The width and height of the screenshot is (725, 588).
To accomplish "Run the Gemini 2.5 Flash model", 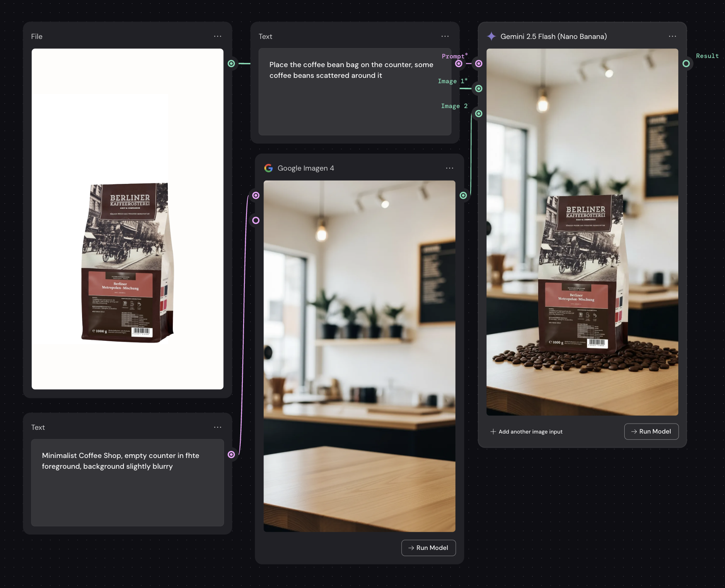I will (651, 431).
